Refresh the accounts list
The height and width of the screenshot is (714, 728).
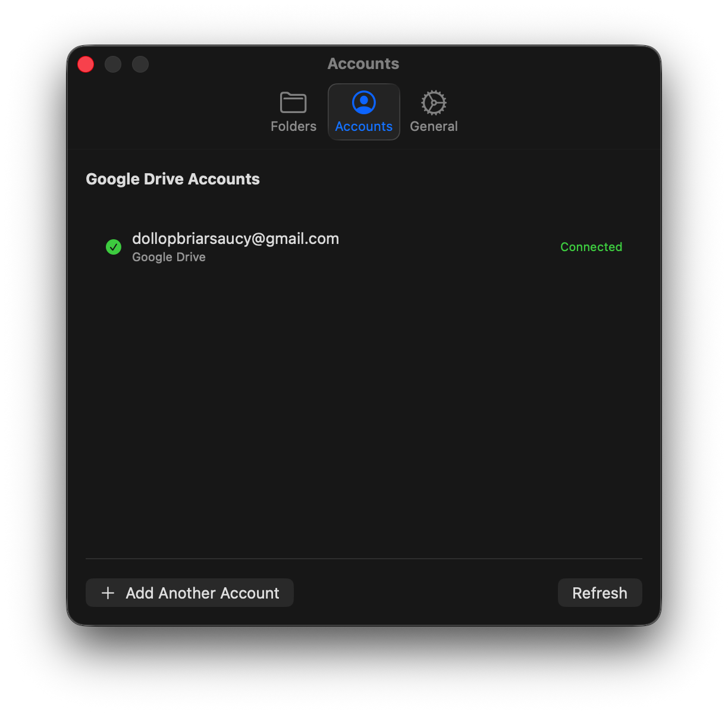(600, 593)
